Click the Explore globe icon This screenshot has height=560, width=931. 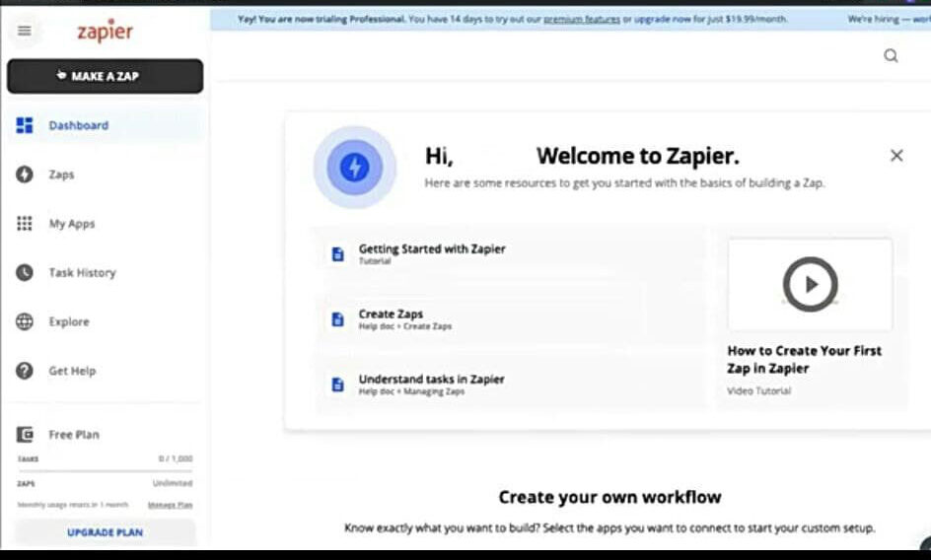[x=25, y=321]
